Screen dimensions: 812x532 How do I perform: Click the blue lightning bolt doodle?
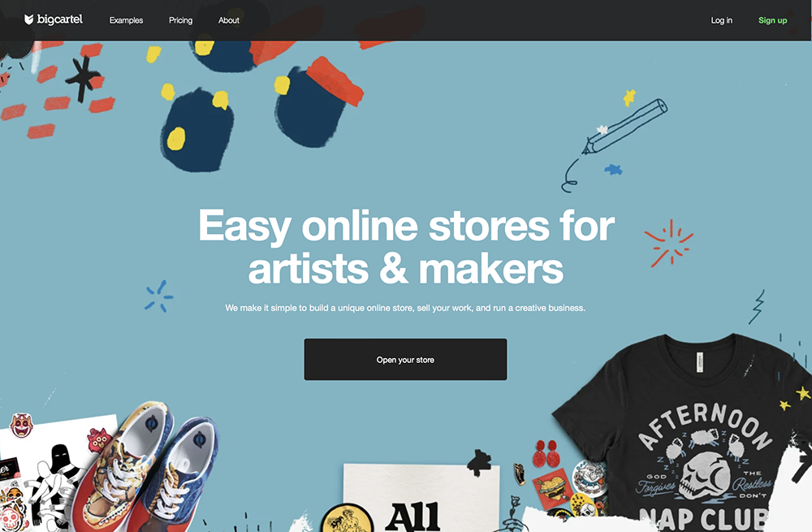pyautogui.click(x=757, y=307)
